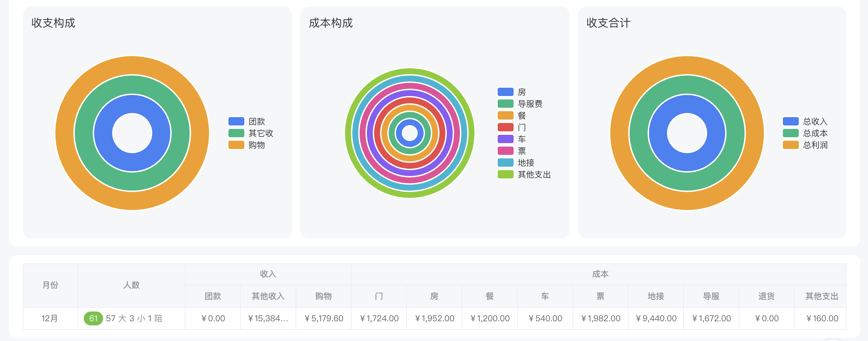Toggle the 团款 legend entry in 收支构成
Viewport: 868px width, 341px height.
coord(237,122)
